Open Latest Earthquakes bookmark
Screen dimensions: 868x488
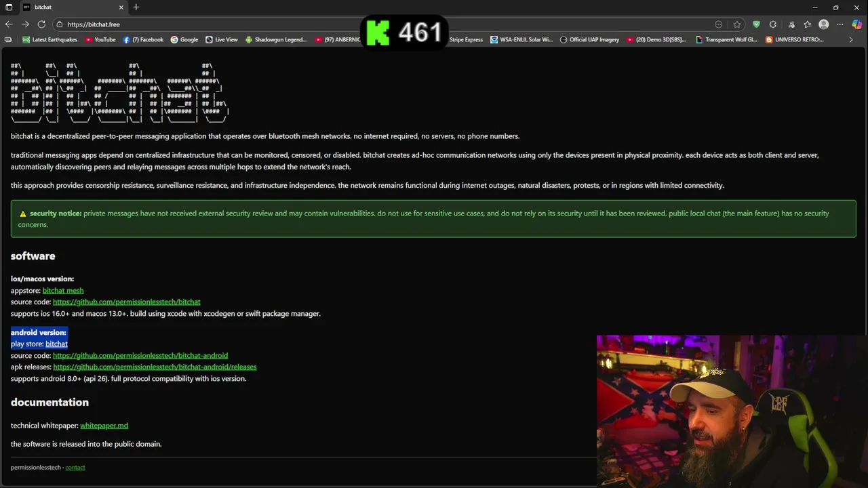click(50, 39)
